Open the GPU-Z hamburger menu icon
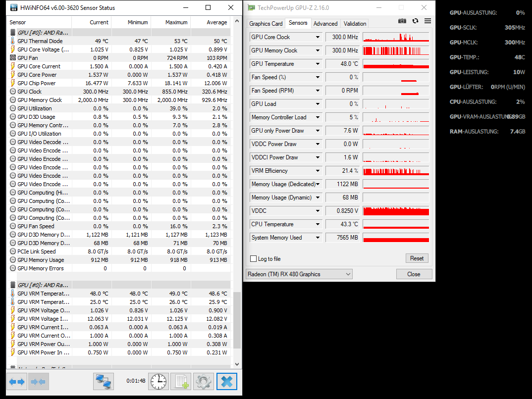The image size is (532, 399). point(428,21)
